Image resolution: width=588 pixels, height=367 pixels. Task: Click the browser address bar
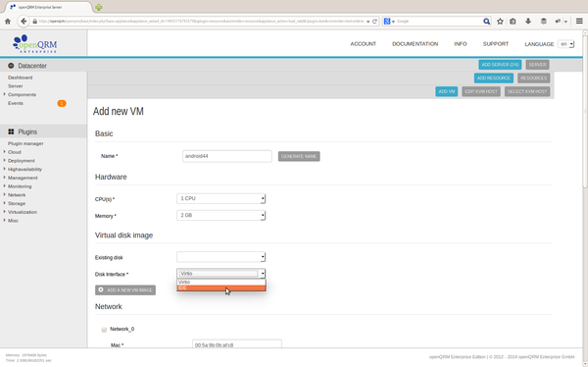[x=201, y=22]
